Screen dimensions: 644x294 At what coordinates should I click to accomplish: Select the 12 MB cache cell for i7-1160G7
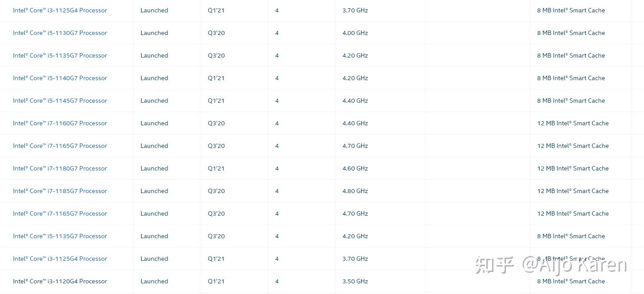point(573,123)
